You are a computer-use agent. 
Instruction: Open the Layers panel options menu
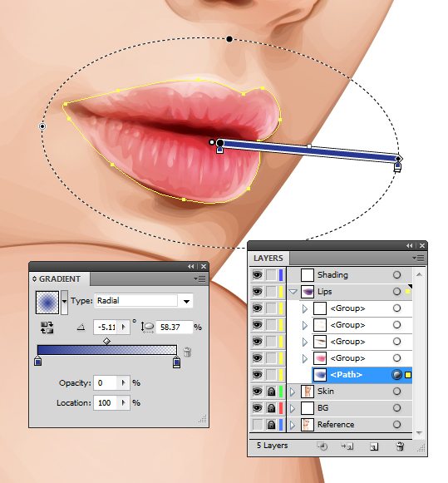418,258
